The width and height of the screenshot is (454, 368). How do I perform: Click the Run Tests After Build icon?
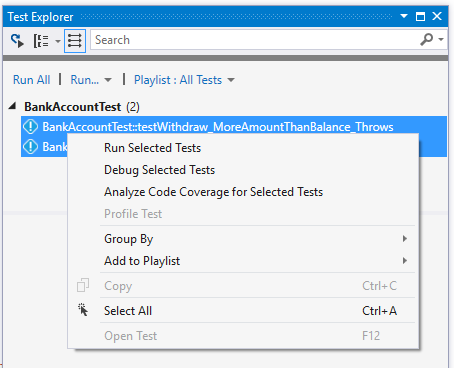17,40
